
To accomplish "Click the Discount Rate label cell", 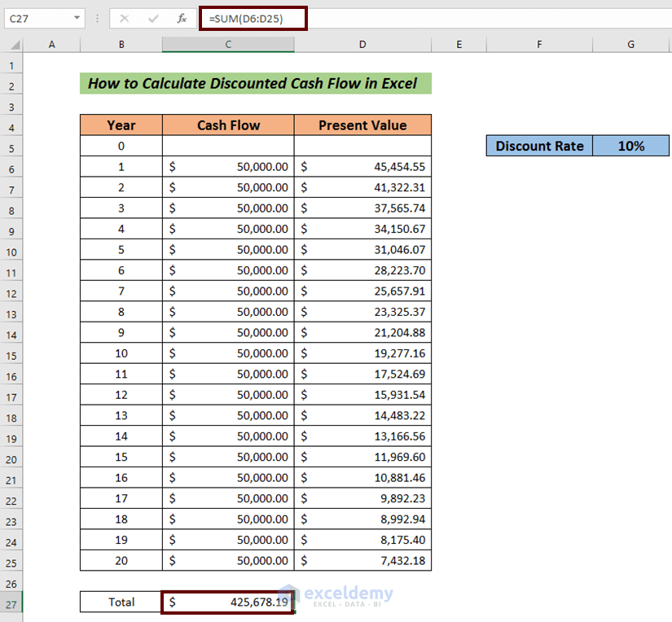I will 538,145.
